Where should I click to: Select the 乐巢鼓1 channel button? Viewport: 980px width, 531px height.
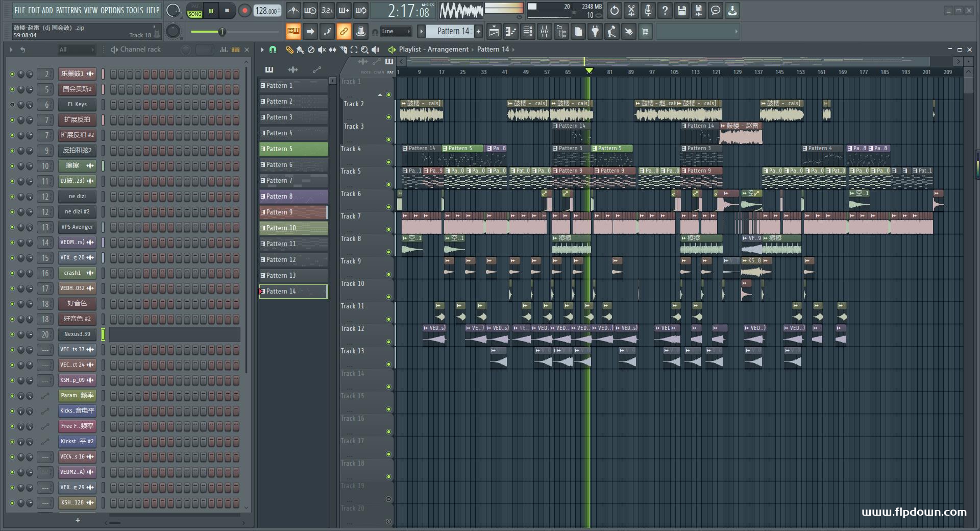[77, 74]
